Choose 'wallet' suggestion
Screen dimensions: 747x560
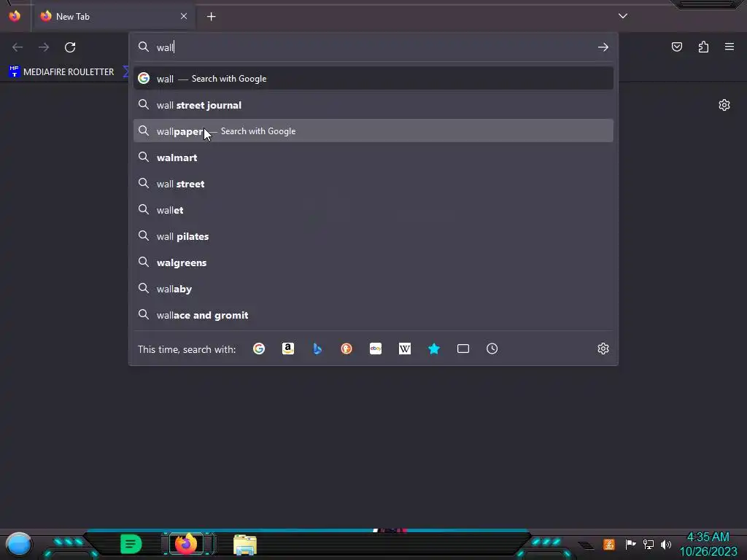(373, 210)
